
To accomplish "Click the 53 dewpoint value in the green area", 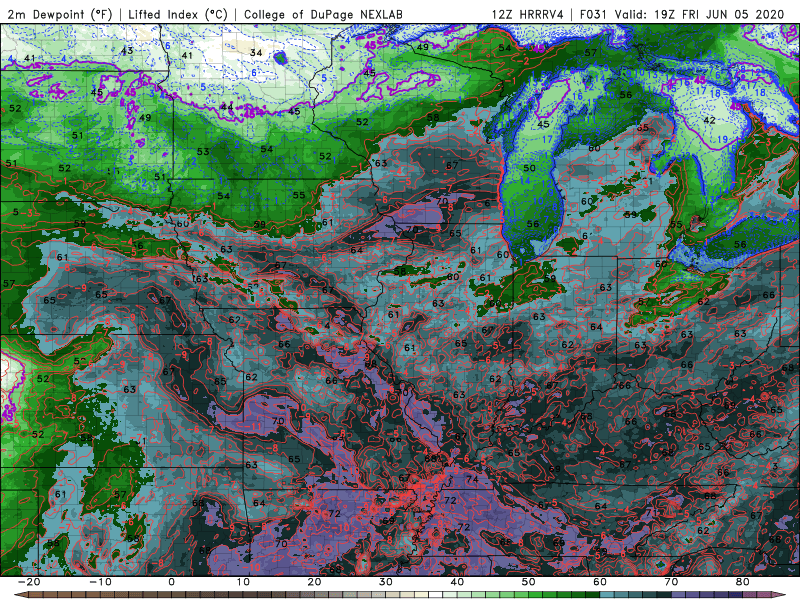I will (203, 151).
